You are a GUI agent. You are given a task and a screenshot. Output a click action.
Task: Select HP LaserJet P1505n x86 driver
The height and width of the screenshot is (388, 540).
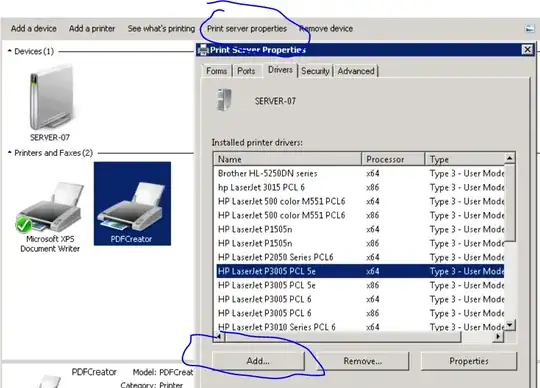360,243
